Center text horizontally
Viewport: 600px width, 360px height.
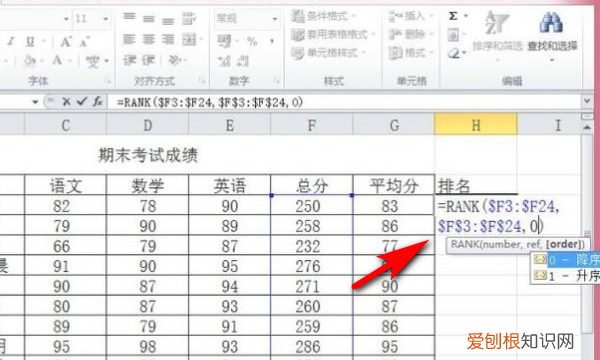pyautogui.click(x=149, y=39)
